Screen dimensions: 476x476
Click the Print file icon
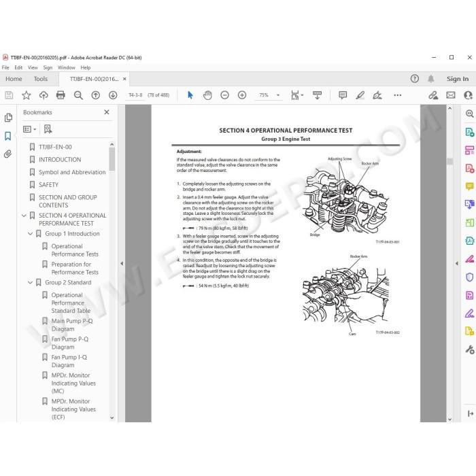point(61,95)
